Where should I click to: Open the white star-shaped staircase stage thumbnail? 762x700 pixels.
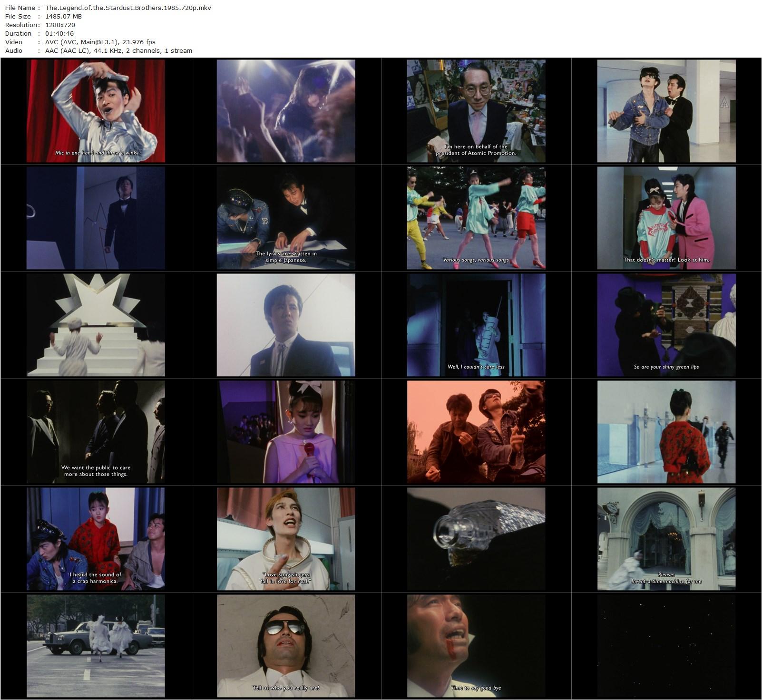[x=96, y=325]
